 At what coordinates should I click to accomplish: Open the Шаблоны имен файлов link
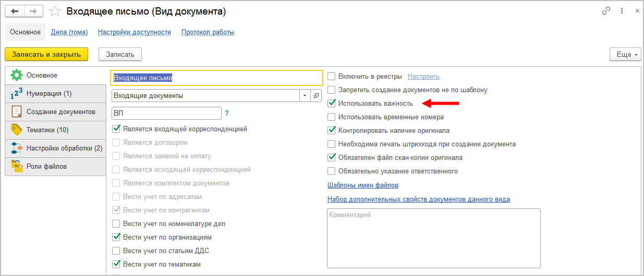(362, 185)
